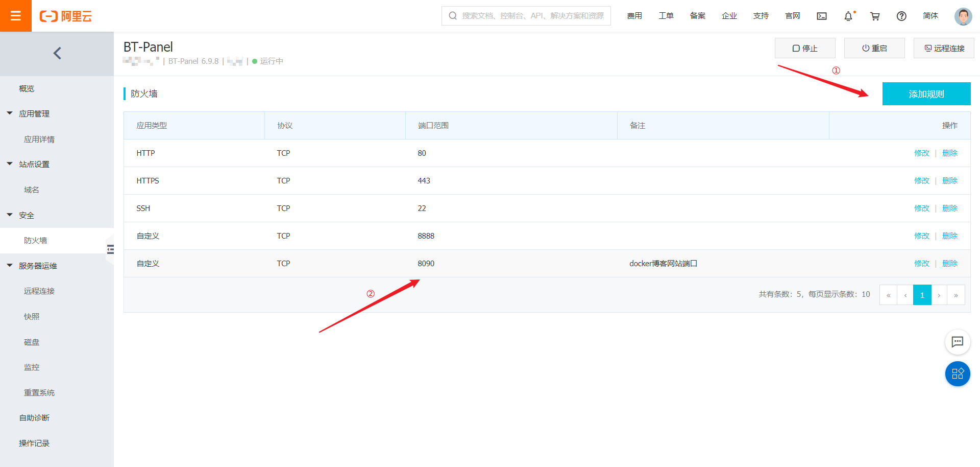The height and width of the screenshot is (467, 980).
Task: Open 远程连接 in the sidebar
Action: [x=39, y=291]
